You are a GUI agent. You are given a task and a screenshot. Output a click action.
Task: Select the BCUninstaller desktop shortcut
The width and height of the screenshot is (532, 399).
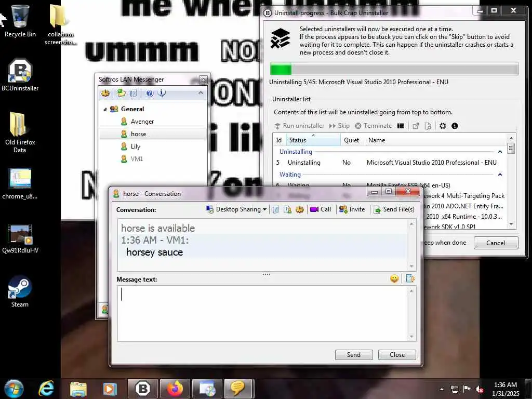[x=20, y=75]
